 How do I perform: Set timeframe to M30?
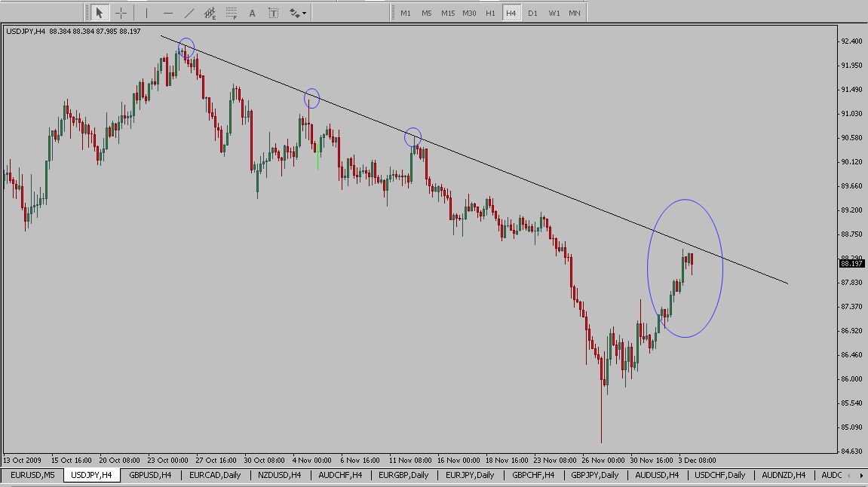coord(469,13)
